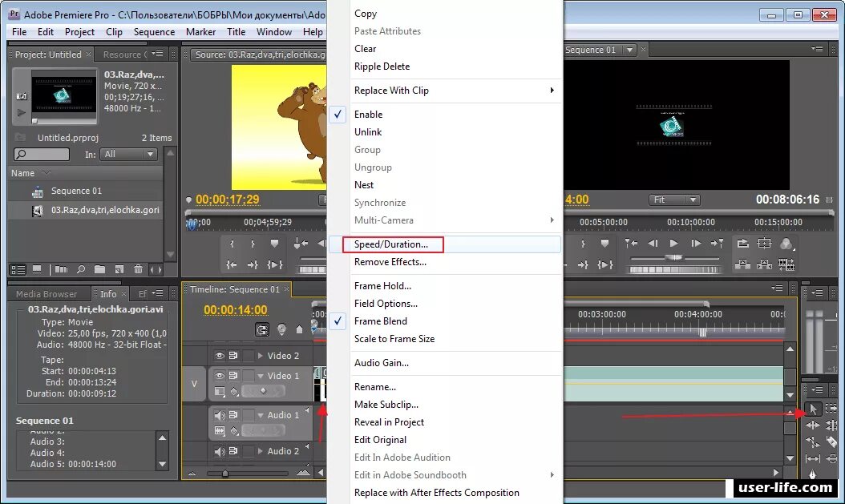The image size is (845, 504).
Task: Click the Lift button in Program monitor
Action: (742, 264)
